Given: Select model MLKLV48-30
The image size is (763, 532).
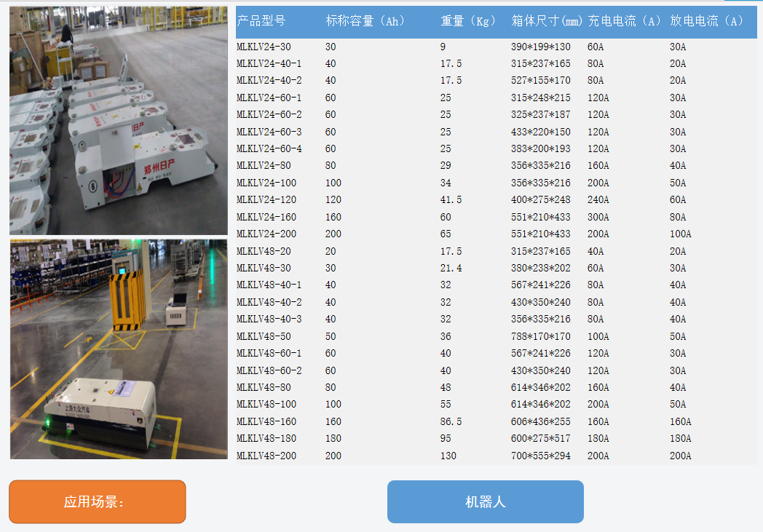Looking at the screenshot, I should (x=264, y=268).
